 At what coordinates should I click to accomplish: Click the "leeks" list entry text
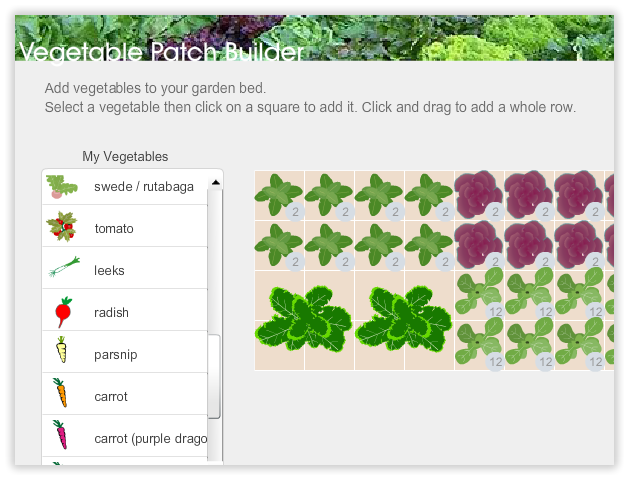[x=109, y=271]
